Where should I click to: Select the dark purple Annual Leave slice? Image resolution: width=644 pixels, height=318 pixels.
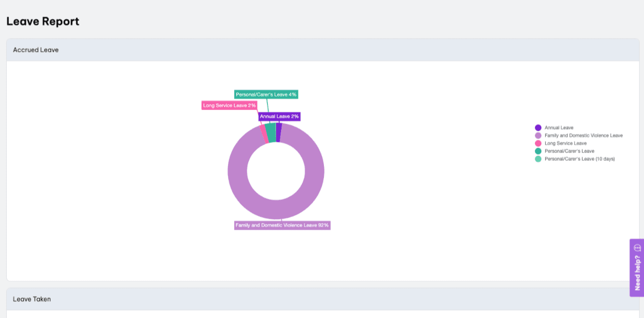click(279, 133)
